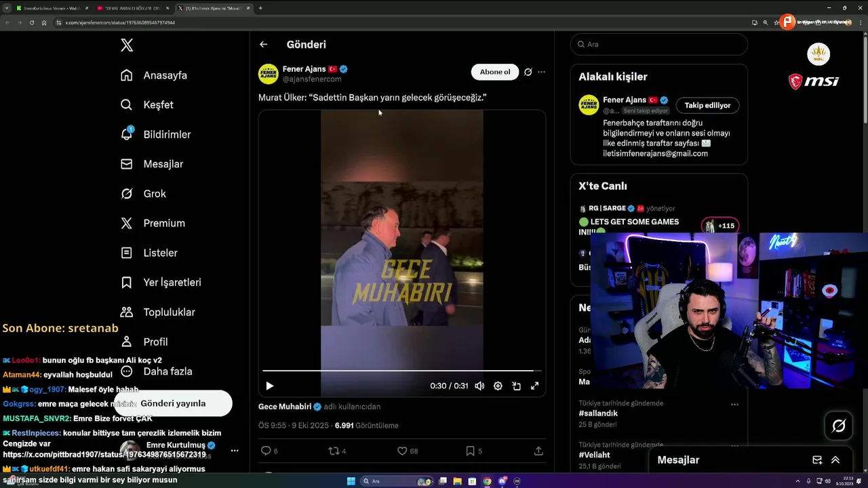Open Keşfet explore page
The width and height of the screenshot is (868, 488).
tap(147, 105)
